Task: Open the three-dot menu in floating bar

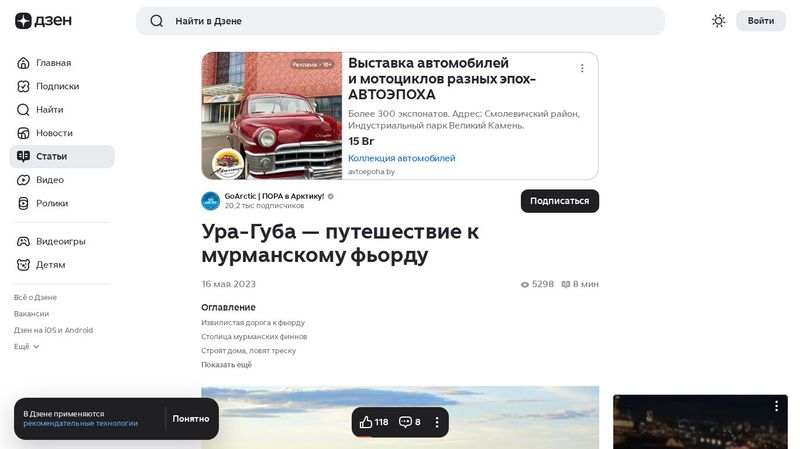Action: point(437,422)
